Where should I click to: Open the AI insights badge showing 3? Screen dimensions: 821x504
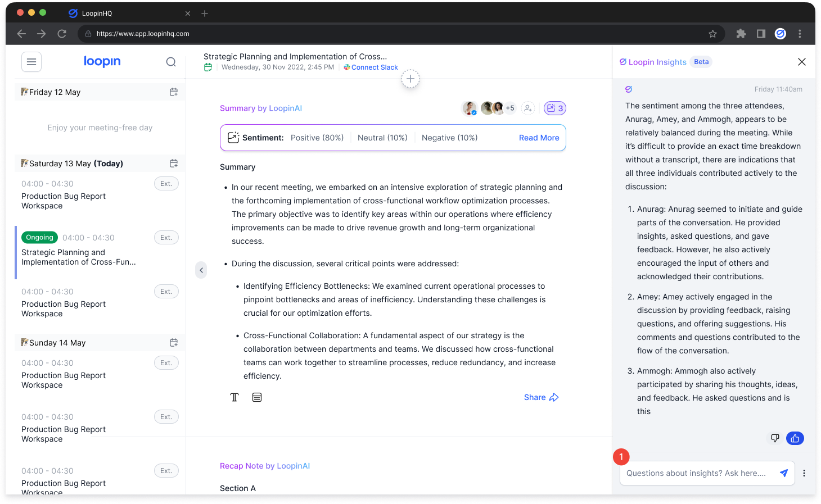pos(554,108)
